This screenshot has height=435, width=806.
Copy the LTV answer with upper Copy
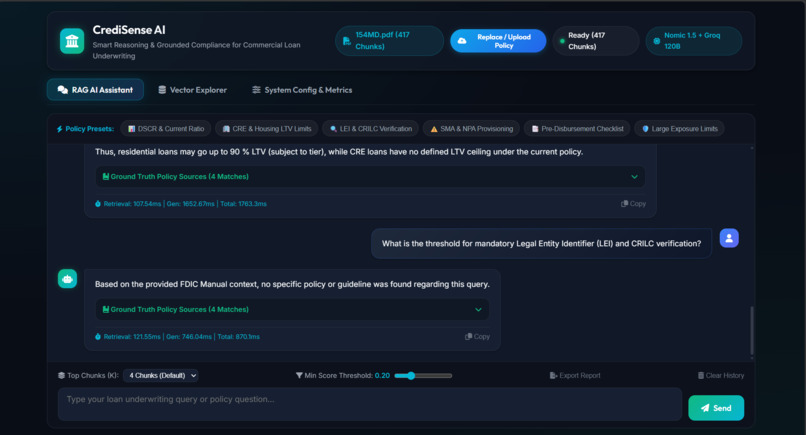pyautogui.click(x=633, y=204)
